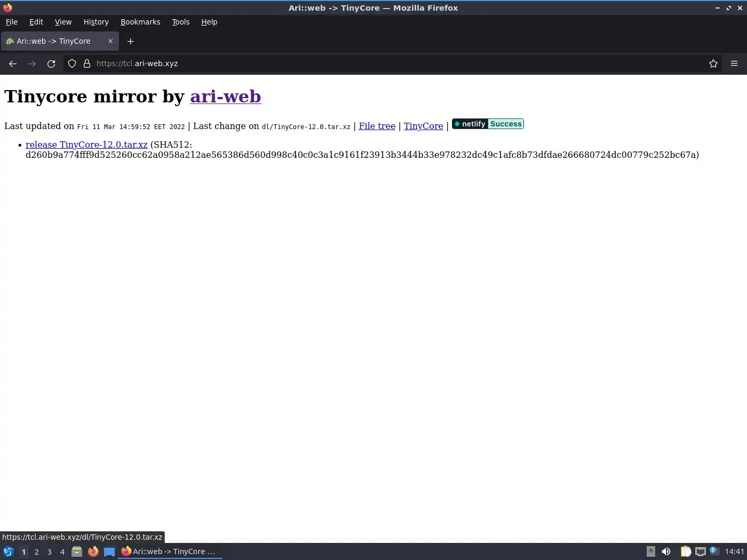
Task: Select the Ari::web -> TinyCore tab
Action: (59, 41)
